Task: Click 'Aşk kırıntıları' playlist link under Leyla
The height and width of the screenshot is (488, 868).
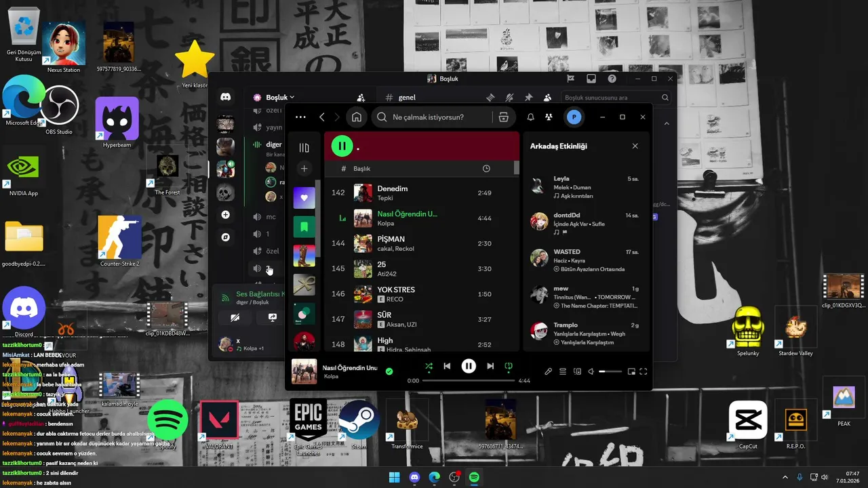Action: (577, 196)
